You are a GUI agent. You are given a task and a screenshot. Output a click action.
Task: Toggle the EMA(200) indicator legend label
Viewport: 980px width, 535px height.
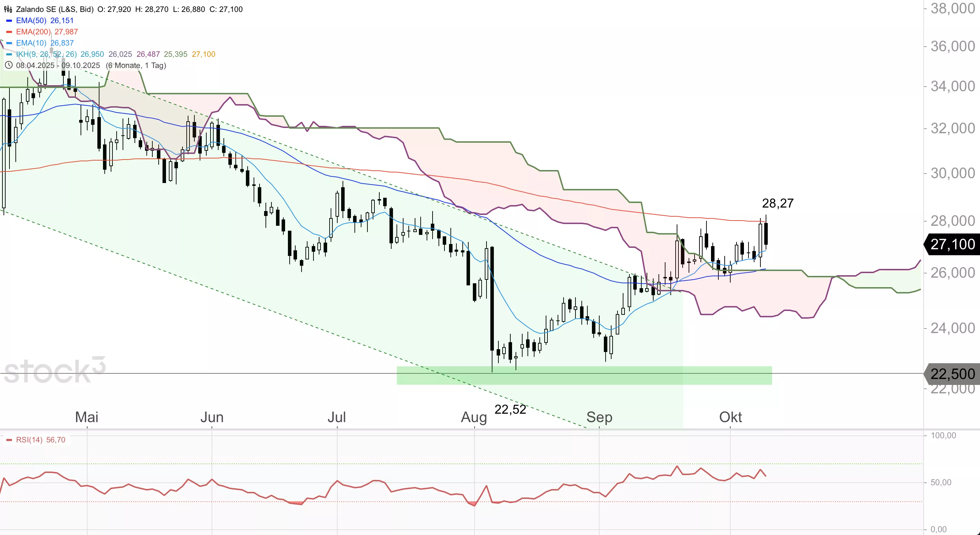(x=34, y=32)
